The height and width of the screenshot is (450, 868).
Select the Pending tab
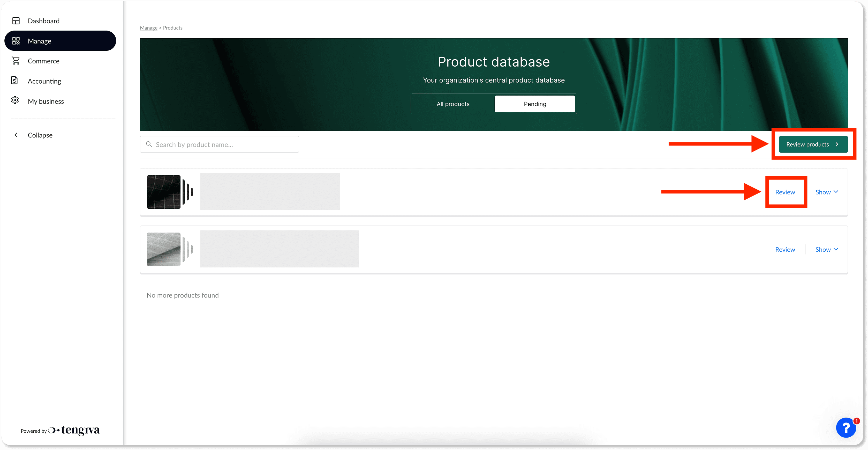[x=535, y=104]
